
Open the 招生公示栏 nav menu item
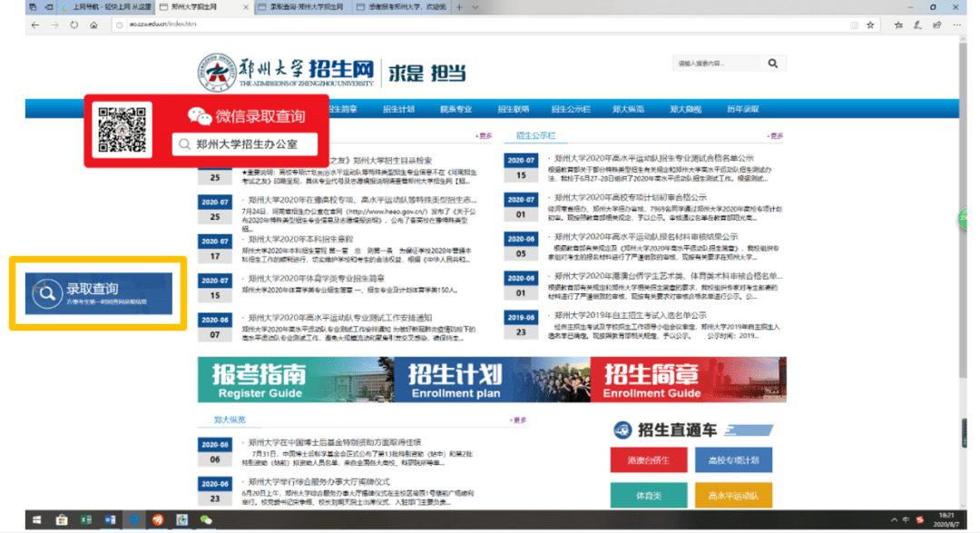[x=571, y=109]
